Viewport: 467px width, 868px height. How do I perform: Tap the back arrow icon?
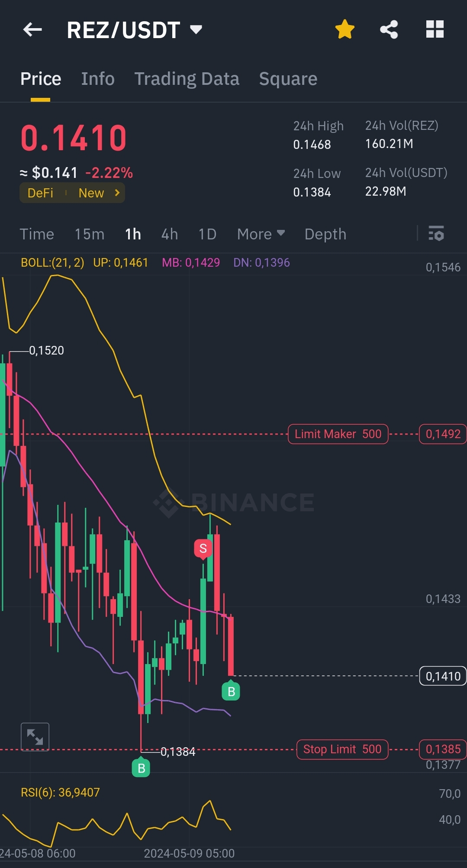pyautogui.click(x=32, y=29)
